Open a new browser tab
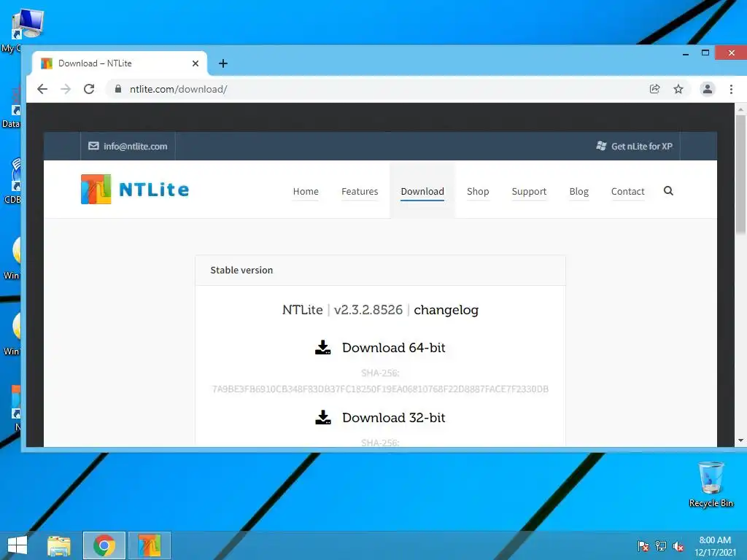 pos(223,63)
